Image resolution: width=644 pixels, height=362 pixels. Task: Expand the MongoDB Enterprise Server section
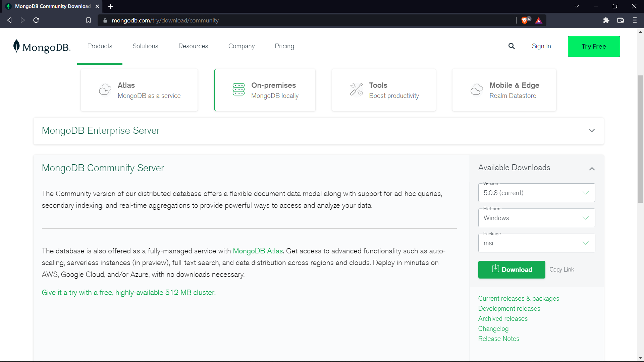[592, 131]
